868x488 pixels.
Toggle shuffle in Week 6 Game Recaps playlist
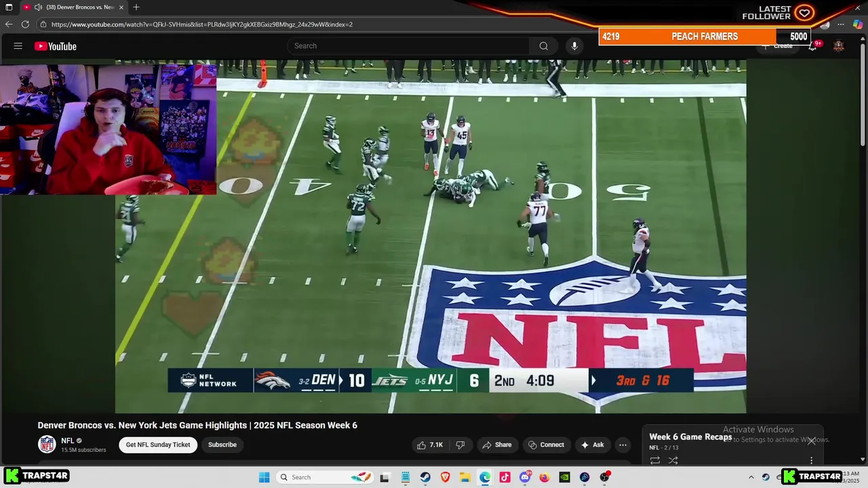tap(673, 460)
